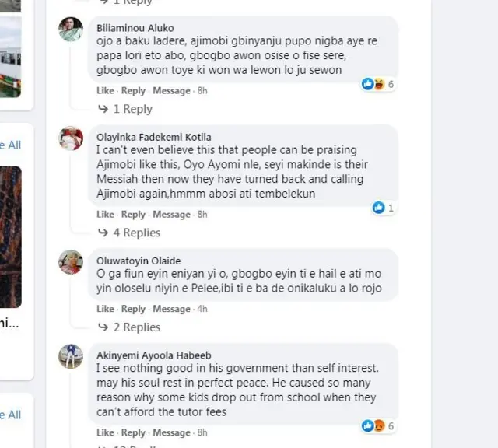Open Oluwatoyin Olaide's profile avatar
Screen dimensions: 498x448
click(71, 262)
